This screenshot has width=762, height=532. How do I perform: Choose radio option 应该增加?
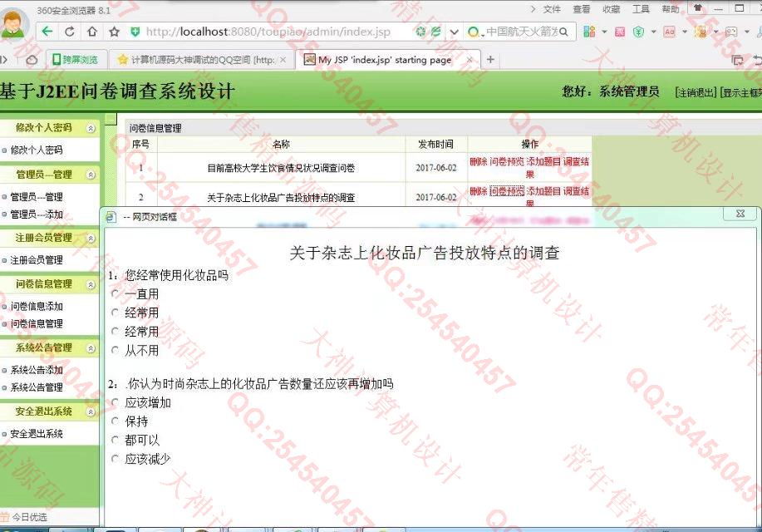116,402
